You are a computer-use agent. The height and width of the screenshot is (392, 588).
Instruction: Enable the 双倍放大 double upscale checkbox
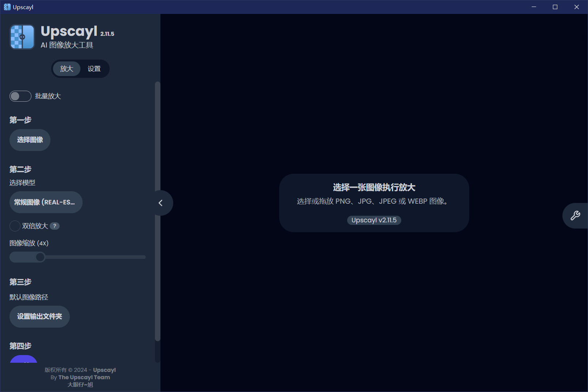tap(15, 226)
